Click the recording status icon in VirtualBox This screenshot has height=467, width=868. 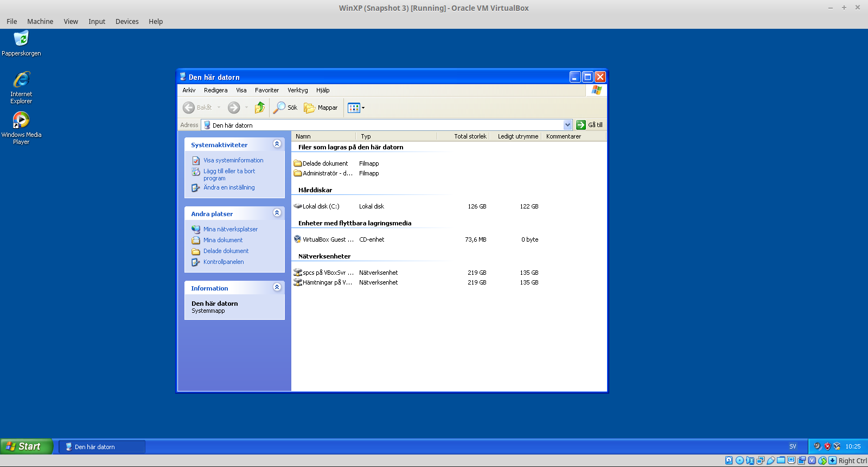tap(802, 460)
